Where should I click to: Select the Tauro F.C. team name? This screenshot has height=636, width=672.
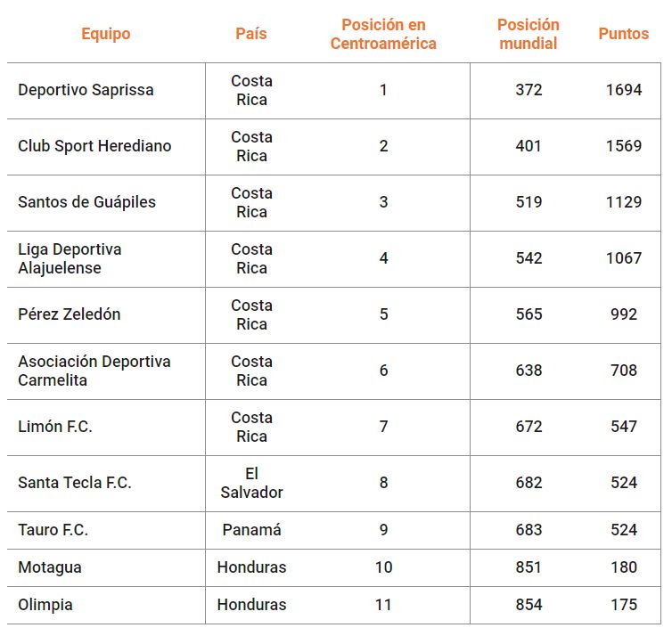[x=53, y=530]
